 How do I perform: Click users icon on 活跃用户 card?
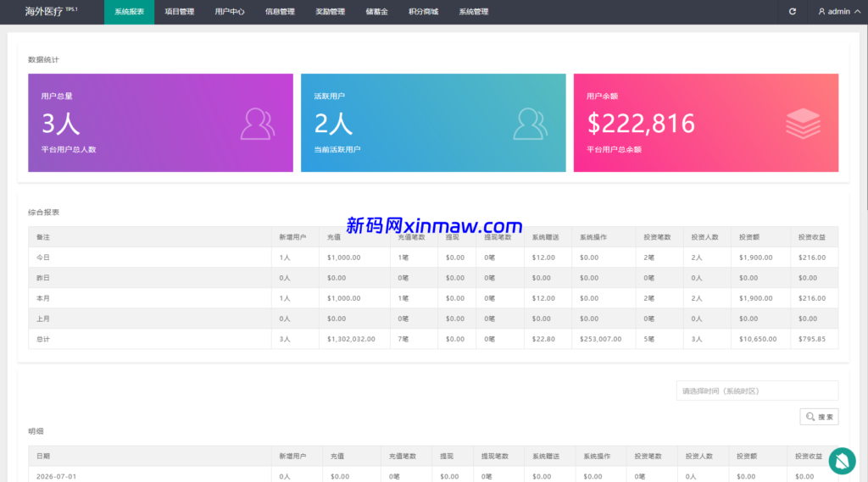point(531,124)
